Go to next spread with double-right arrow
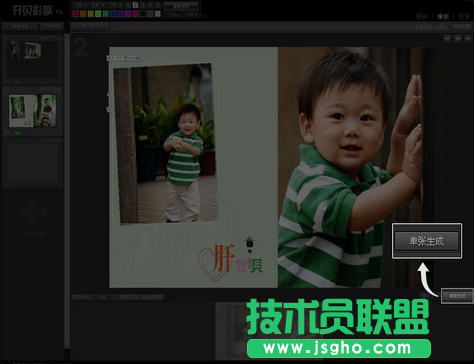474x364 pixels. [x=458, y=39]
